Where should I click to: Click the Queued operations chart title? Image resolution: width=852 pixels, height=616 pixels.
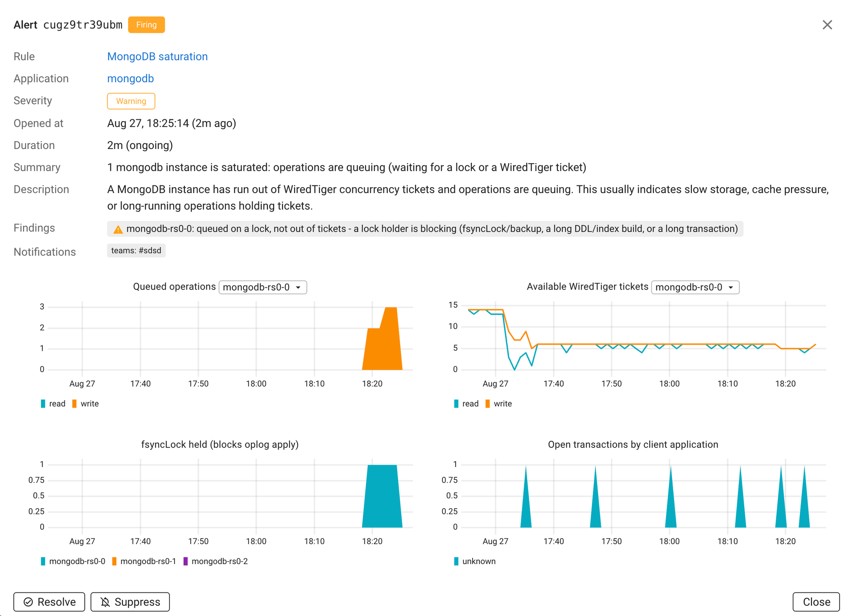click(x=174, y=287)
